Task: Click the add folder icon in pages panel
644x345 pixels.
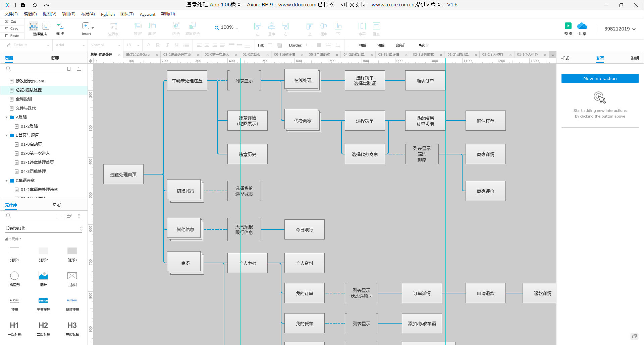Action: tap(79, 69)
